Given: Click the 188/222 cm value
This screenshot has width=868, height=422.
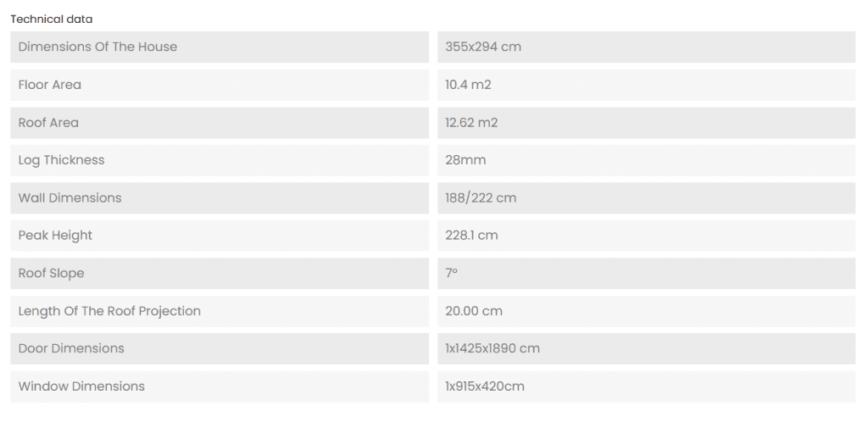Looking at the screenshot, I should pos(481,197).
